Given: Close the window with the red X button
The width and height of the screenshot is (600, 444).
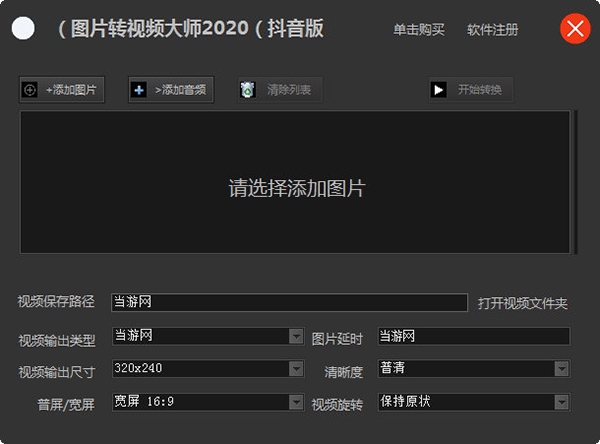Looking at the screenshot, I should [575, 29].
